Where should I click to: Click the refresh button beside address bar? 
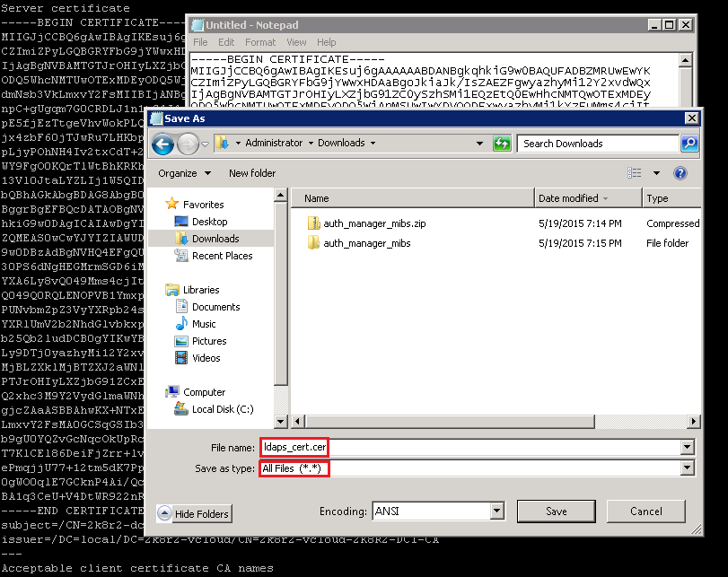(x=503, y=144)
